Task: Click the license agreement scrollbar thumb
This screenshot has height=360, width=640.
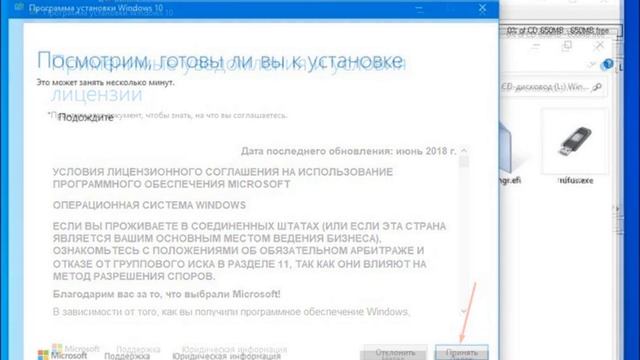Action: [464, 162]
